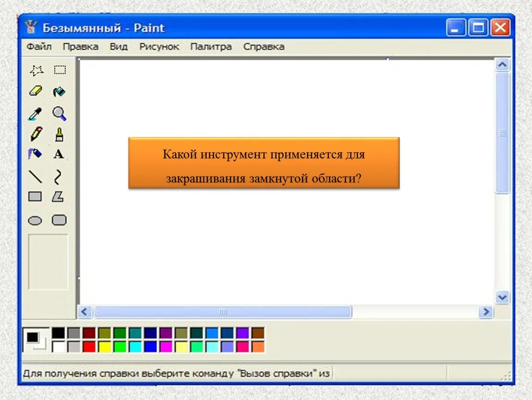
Task: Click the horizontal scrollbar left arrow
Action: pyautogui.click(x=85, y=312)
